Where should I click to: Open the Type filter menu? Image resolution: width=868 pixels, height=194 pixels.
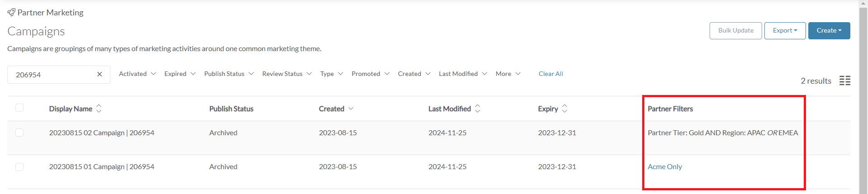coord(332,74)
